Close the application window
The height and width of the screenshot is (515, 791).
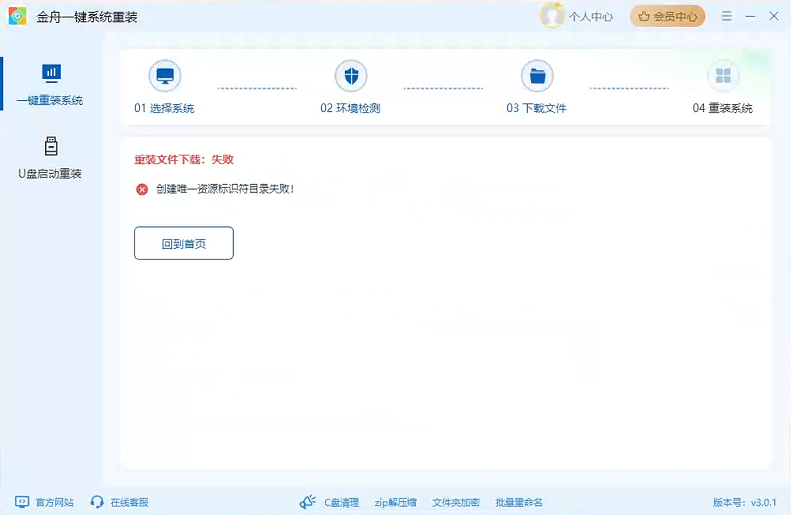pos(774,16)
